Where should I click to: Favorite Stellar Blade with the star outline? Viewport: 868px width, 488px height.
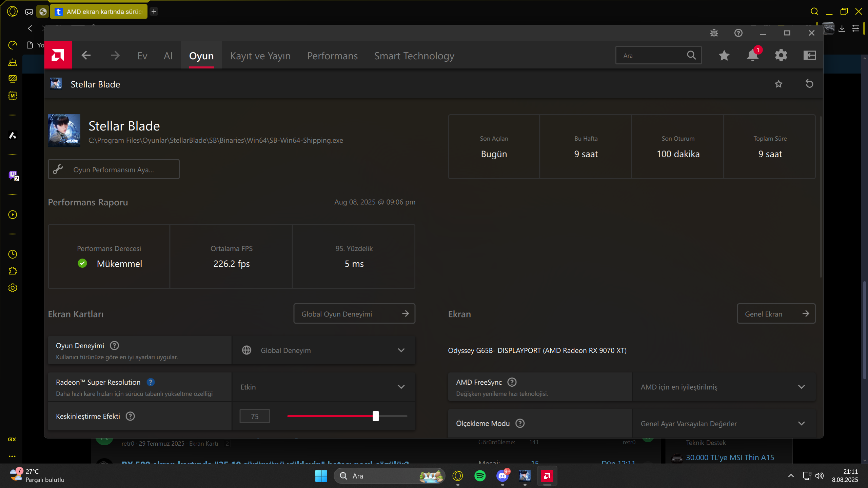[x=778, y=84]
